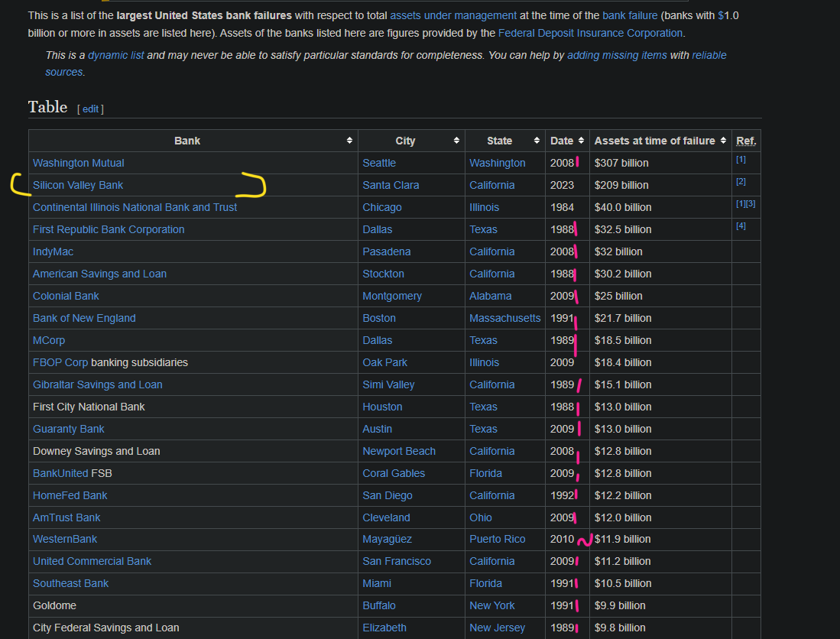The height and width of the screenshot is (639, 840).
Task: Click the edit link beside Table heading
Action: (x=90, y=109)
